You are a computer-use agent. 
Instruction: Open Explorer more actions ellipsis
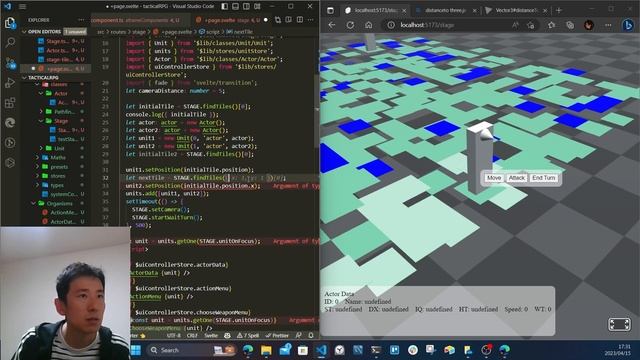coord(81,20)
